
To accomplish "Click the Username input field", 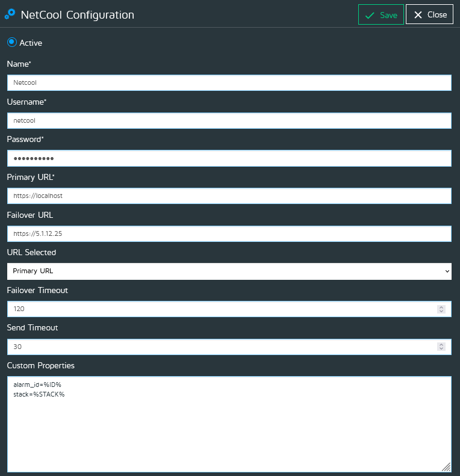I will 229,120.
